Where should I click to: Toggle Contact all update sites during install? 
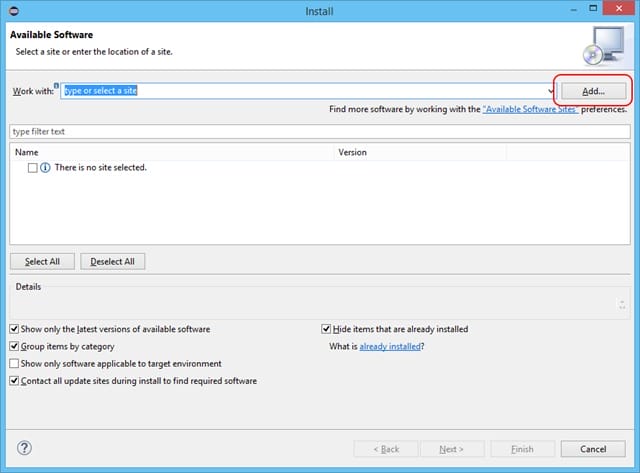14,381
